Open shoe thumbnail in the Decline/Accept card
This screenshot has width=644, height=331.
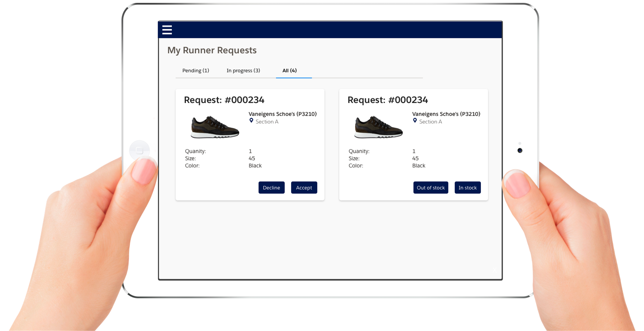tap(215, 127)
